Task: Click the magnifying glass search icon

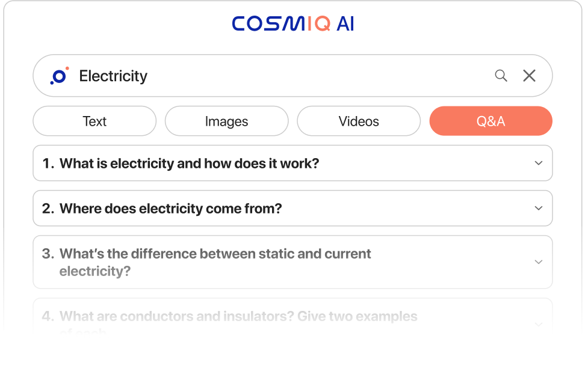Action: (501, 76)
